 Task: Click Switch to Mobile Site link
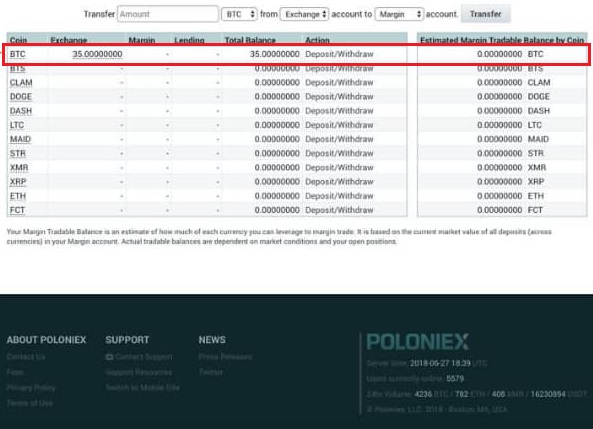coord(143,387)
